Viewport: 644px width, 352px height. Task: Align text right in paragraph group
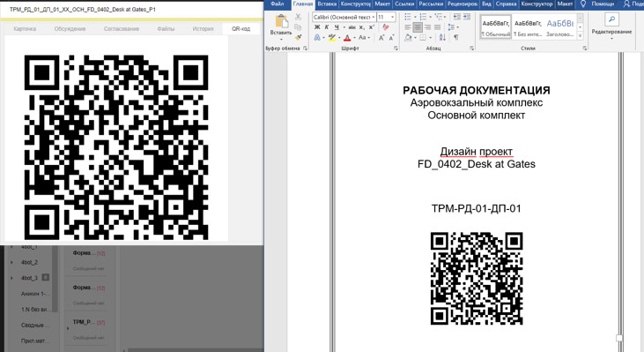(x=428, y=27)
